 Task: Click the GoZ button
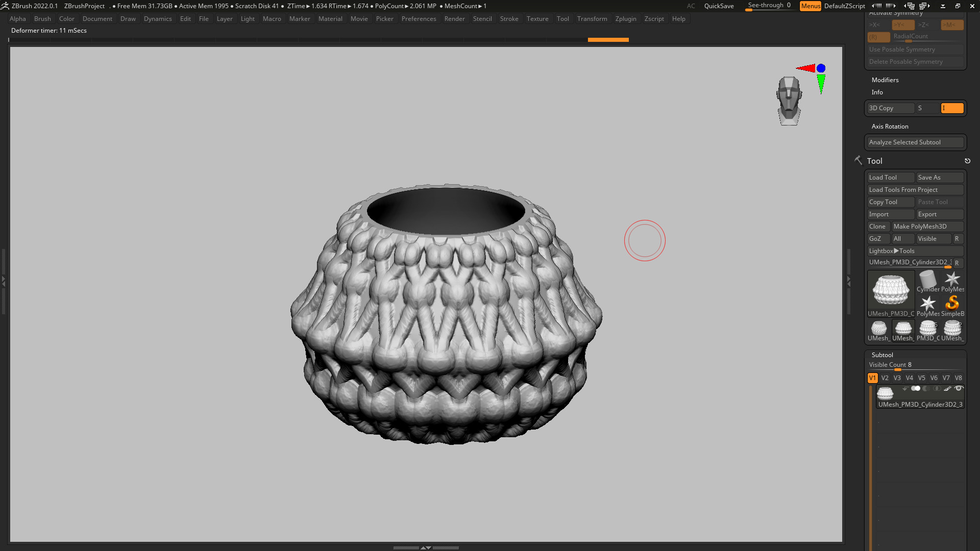point(879,239)
